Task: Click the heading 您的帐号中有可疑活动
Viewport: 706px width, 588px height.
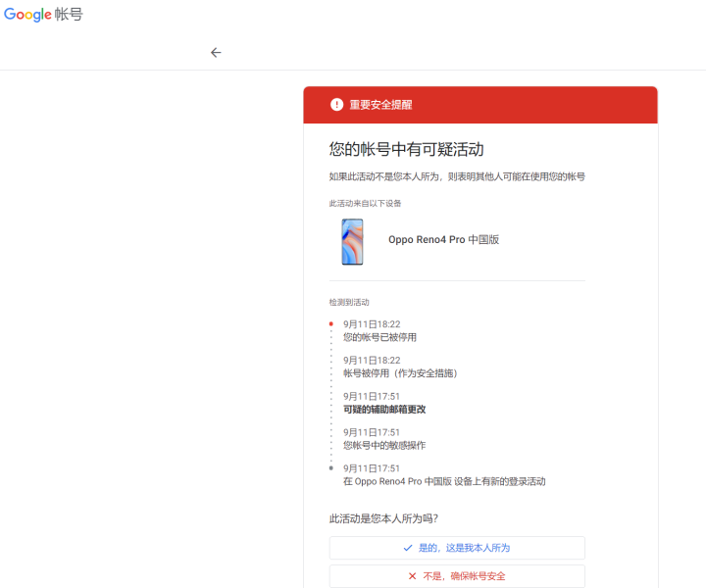Action: click(406, 149)
